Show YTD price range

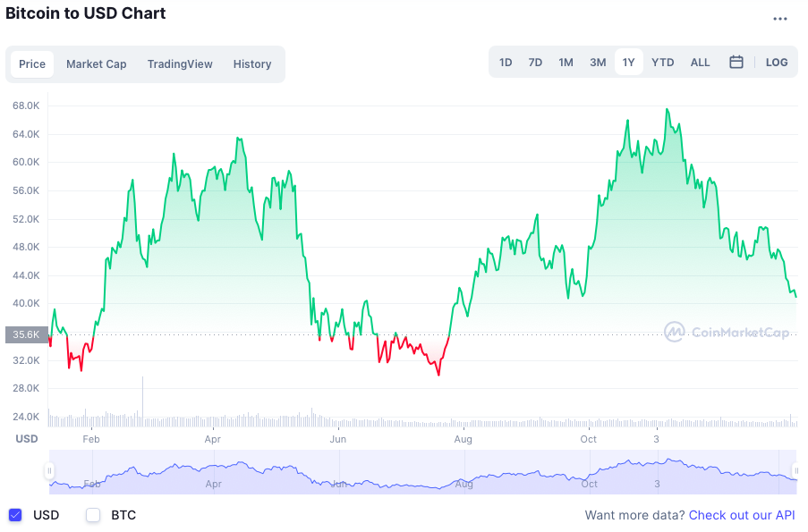pyautogui.click(x=663, y=63)
